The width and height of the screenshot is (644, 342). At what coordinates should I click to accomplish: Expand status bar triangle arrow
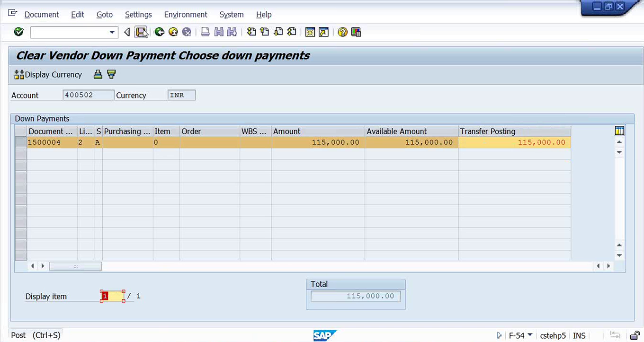(x=499, y=335)
